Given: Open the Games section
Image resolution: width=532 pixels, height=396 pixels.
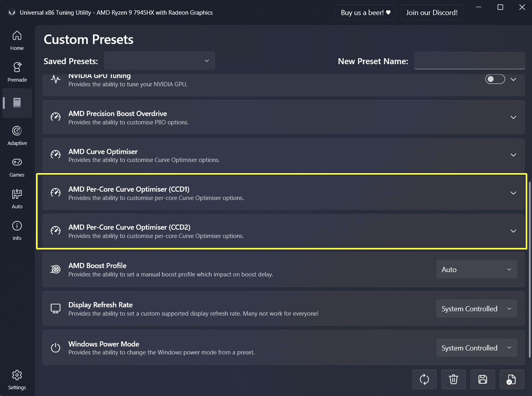Looking at the screenshot, I should click(17, 167).
